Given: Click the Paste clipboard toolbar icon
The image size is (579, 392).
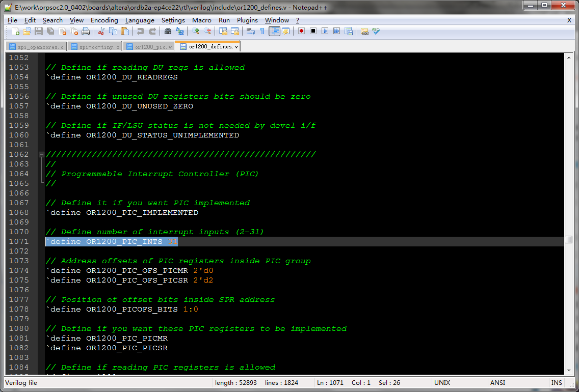Looking at the screenshot, I should pos(125,32).
